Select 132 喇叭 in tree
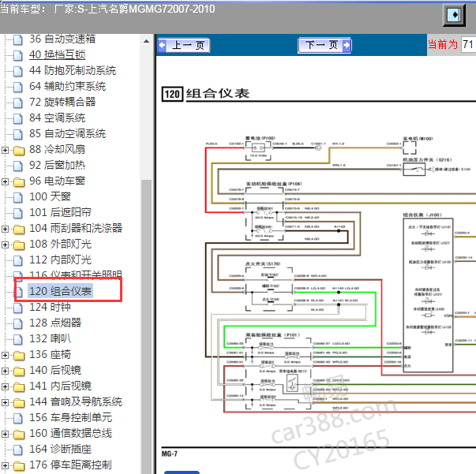Viewport: 476px width, 474px height. click(x=50, y=338)
